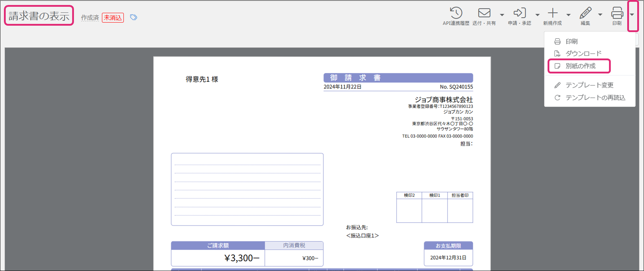Click the 申請・承認 arrow icon

tap(519, 13)
